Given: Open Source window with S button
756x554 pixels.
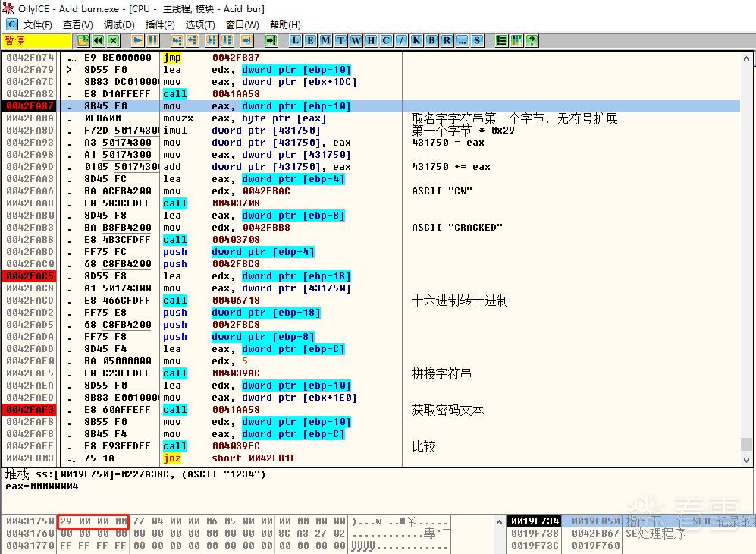Looking at the screenshot, I should coord(477,40).
